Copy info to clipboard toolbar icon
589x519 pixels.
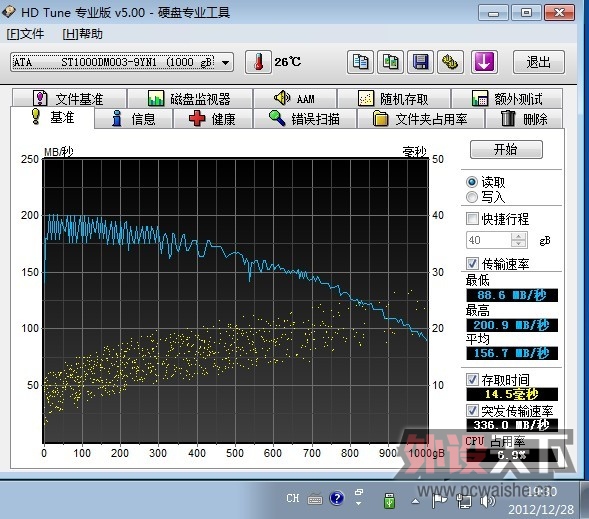(x=360, y=62)
